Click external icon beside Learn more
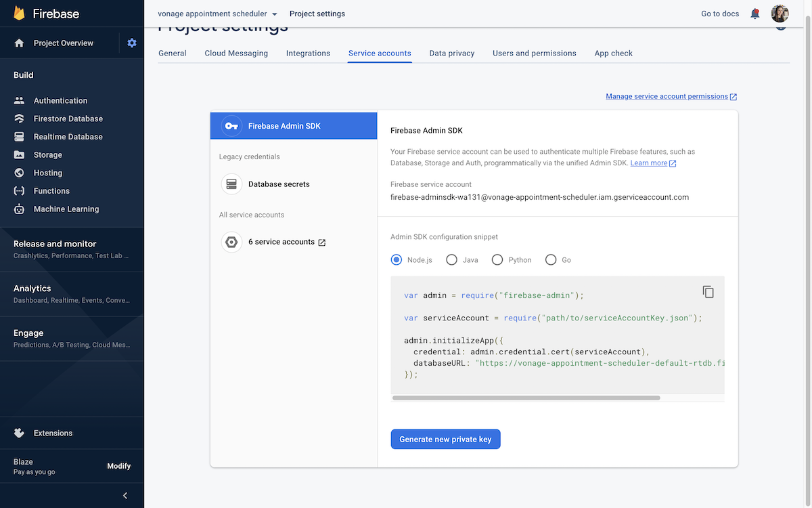Viewport: 812px width, 508px height. tap(673, 163)
